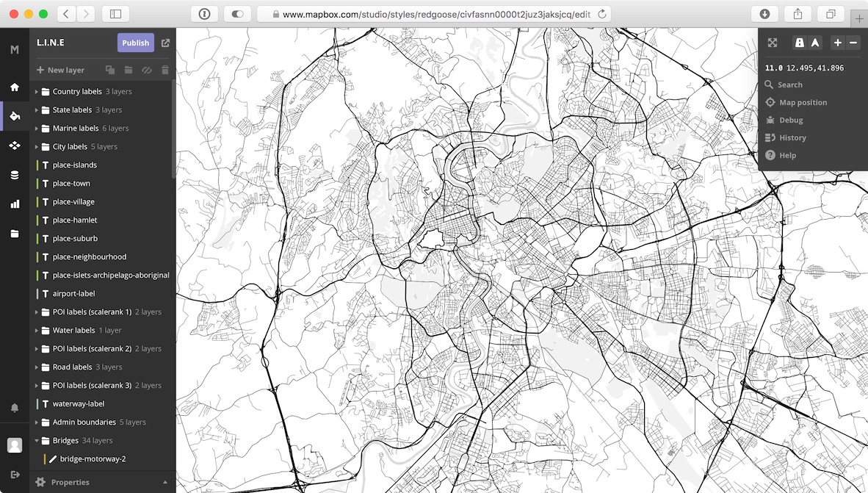Image resolution: width=868 pixels, height=493 pixels.
Task: Collapse the Bridges layer group
Action: coord(35,440)
